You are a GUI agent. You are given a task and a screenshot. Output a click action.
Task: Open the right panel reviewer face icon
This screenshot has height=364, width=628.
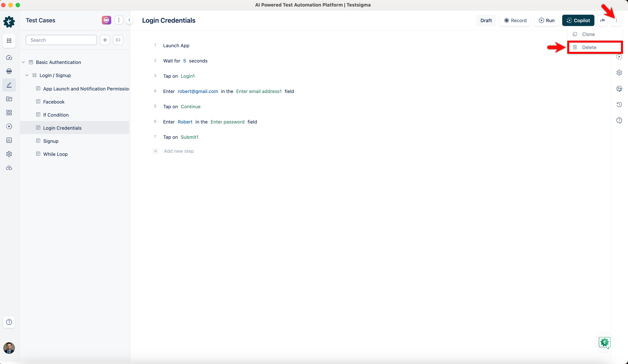click(619, 89)
